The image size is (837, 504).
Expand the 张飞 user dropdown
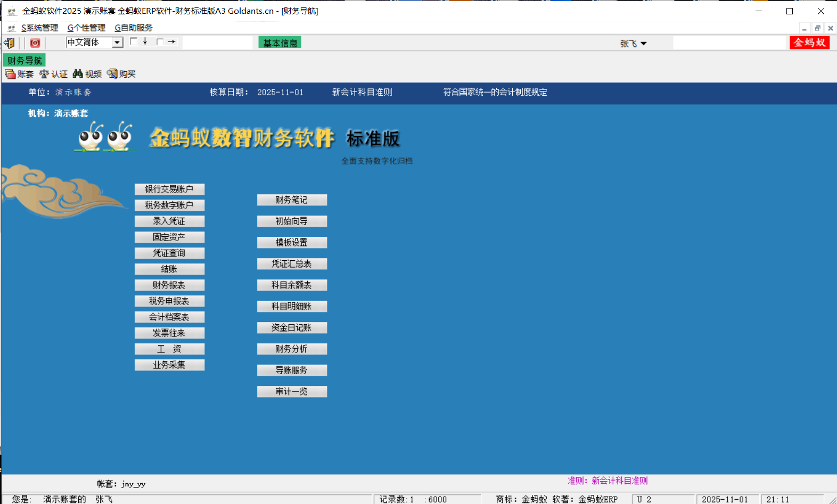(x=643, y=44)
